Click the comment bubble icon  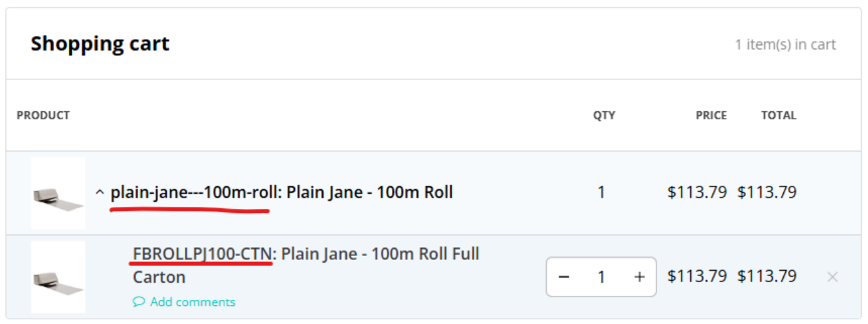pyautogui.click(x=139, y=302)
